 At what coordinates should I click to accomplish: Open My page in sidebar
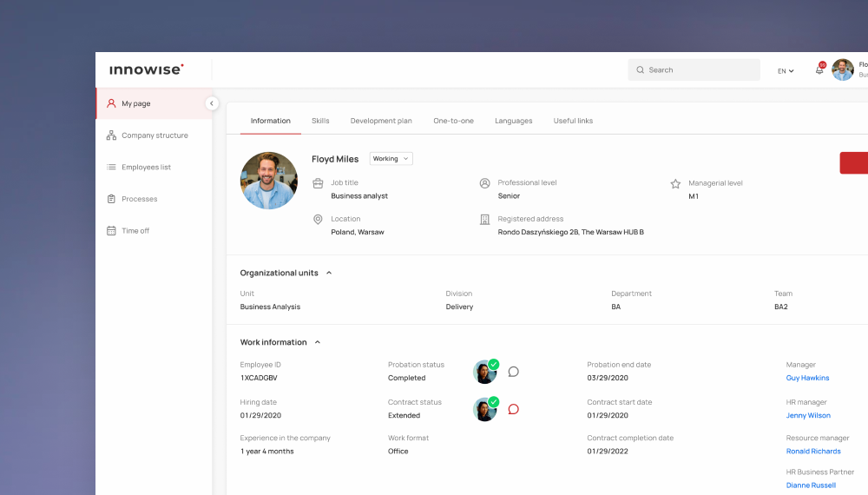pos(154,103)
